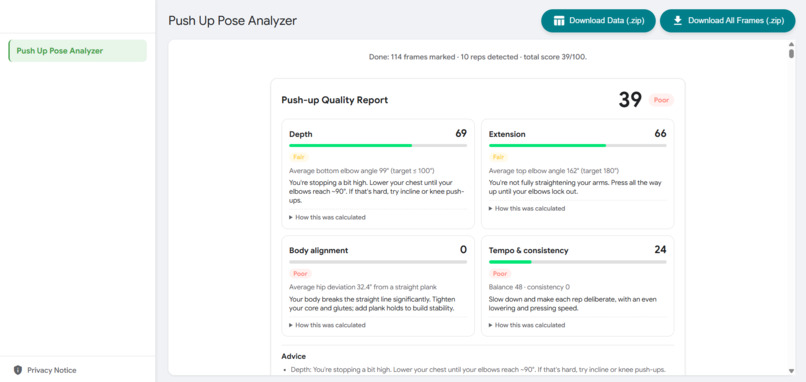
Task: Click the scroll up arrow of report scrollbar
Action: pyautogui.click(x=791, y=44)
